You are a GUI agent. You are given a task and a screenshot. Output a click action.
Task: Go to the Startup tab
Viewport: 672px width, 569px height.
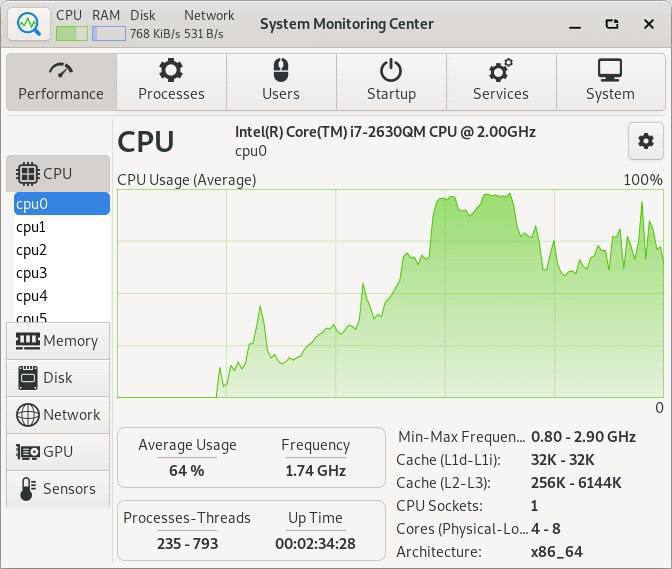[391, 82]
